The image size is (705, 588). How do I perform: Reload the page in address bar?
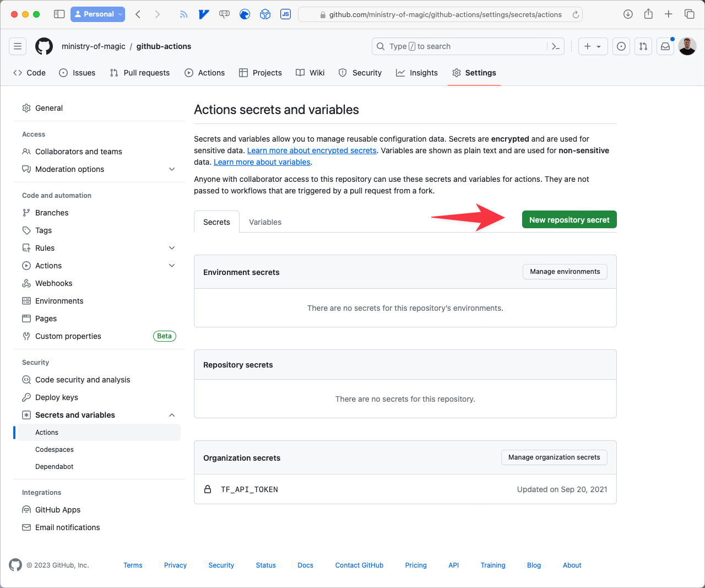[576, 15]
